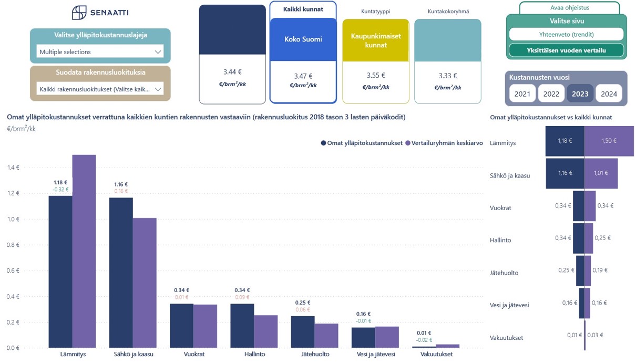Switch to Yksittäisen vuoden vertailu page
This screenshot has width=636, height=364.
(566, 50)
